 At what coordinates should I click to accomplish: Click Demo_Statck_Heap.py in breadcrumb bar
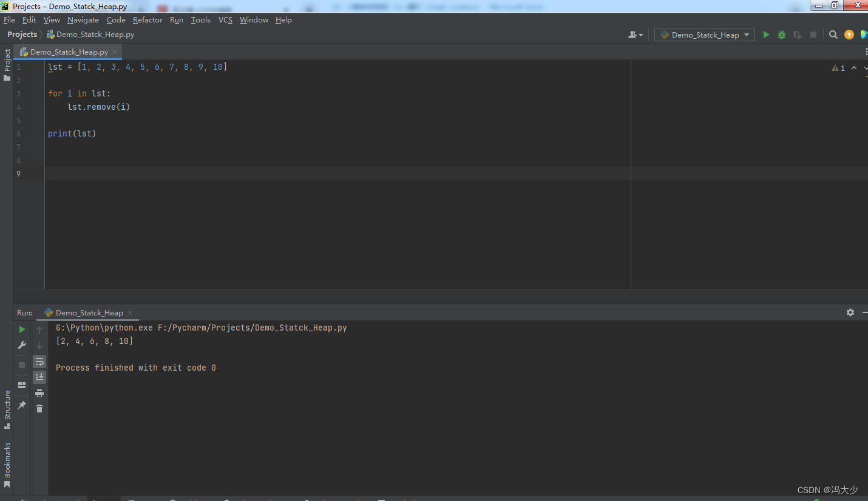(x=90, y=35)
